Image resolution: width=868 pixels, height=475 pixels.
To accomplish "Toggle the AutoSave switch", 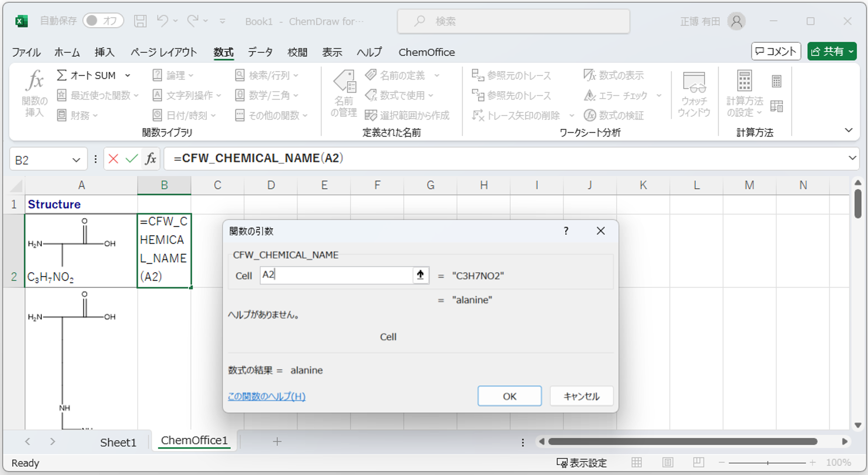I will (103, 21).
